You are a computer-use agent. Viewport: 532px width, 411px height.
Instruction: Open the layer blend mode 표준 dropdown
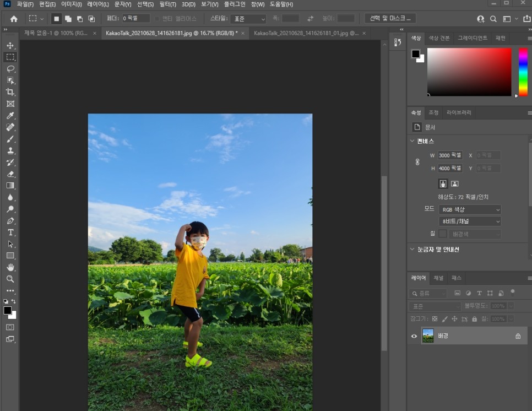click(435, 306)
